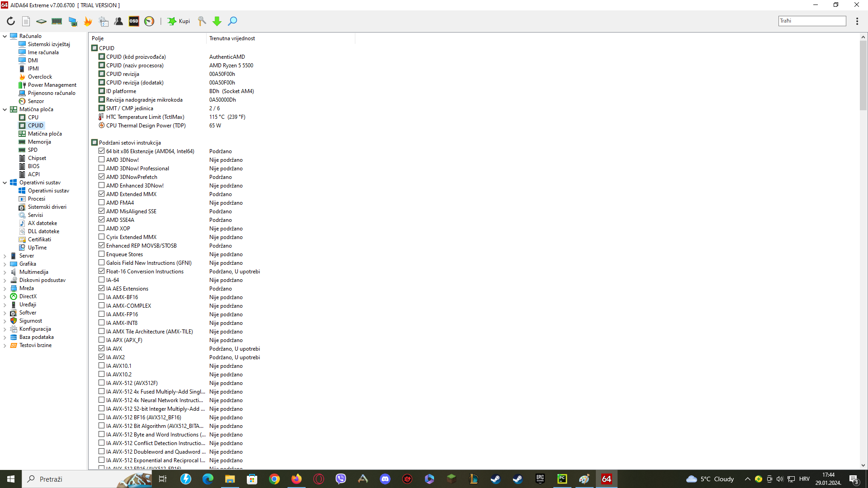The width and height of the screenshot is (868, 488).
Task: Select Sistemski izvještaj in the tree
Action: (x=49, y=44)
